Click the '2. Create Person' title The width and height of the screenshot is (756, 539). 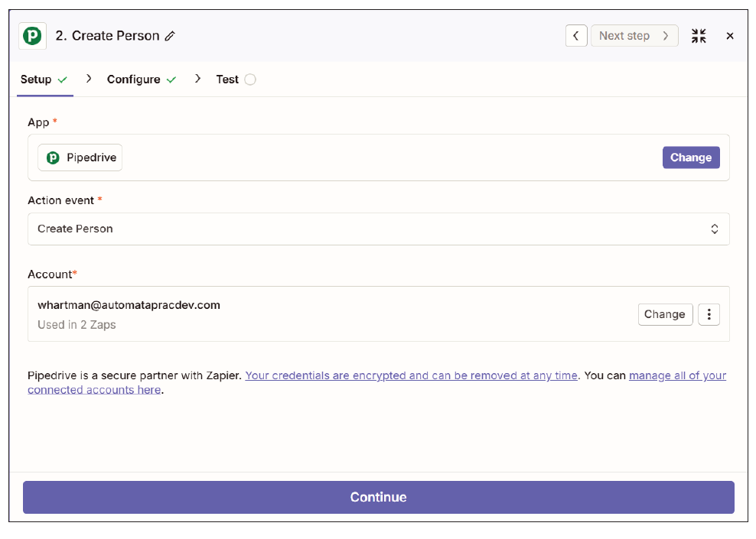[x=107, y=36]
